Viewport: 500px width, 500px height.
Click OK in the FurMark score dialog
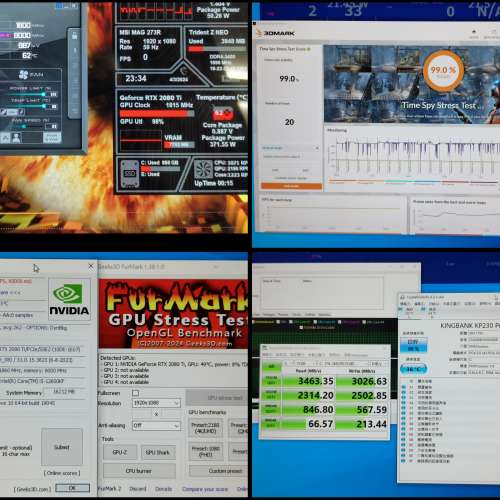pyautogui.click(x=72, y=488)
